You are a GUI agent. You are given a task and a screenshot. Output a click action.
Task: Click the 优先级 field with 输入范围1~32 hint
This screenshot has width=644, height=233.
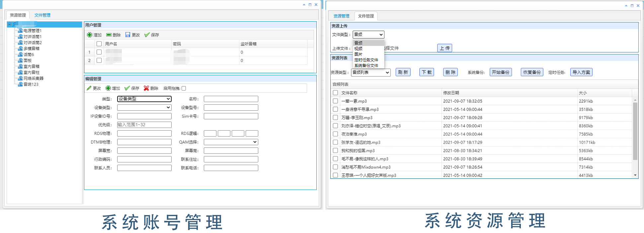pos(144,125)
